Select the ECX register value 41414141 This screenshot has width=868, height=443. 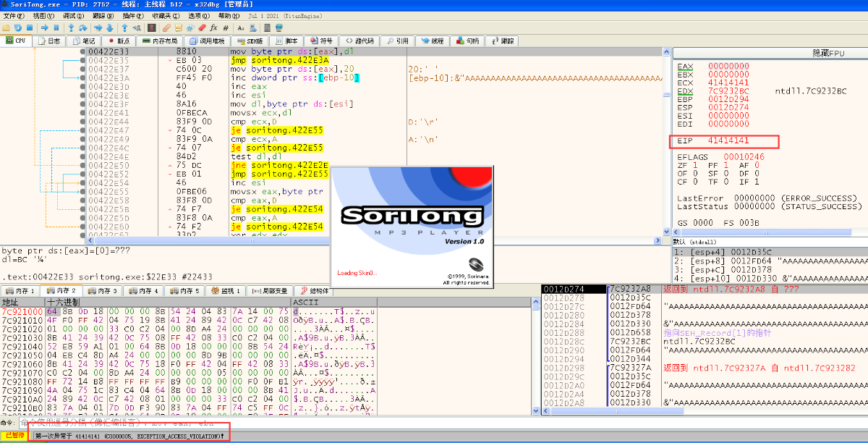pos(728,83)
